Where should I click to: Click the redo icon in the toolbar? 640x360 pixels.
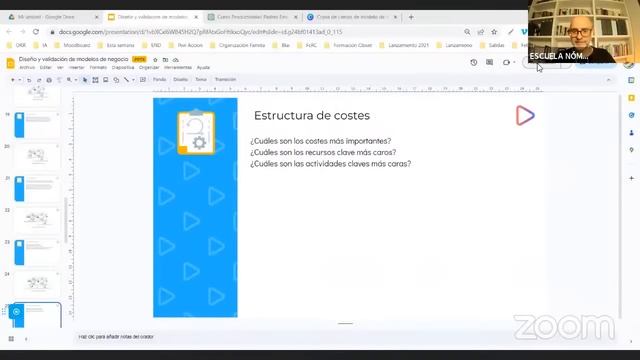click(39, 80)
